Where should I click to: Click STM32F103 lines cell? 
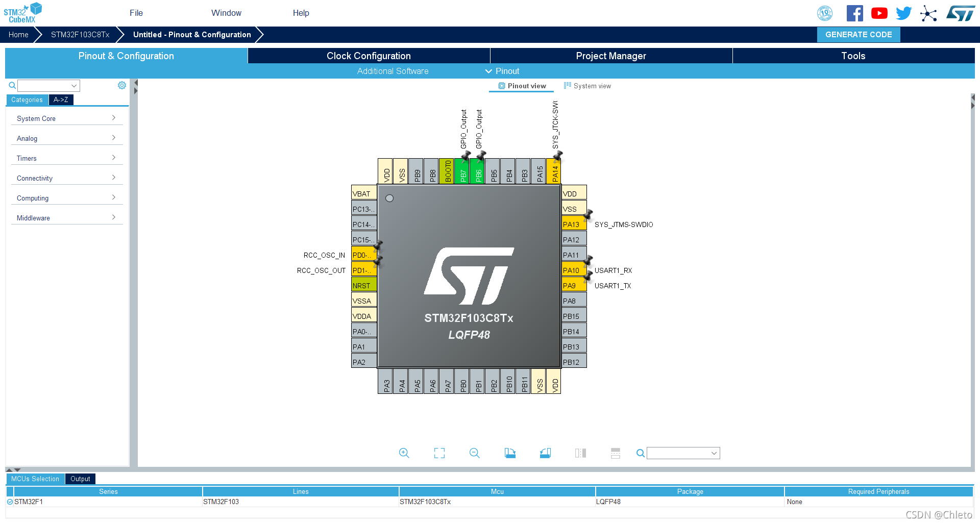(x=301, y=502)
